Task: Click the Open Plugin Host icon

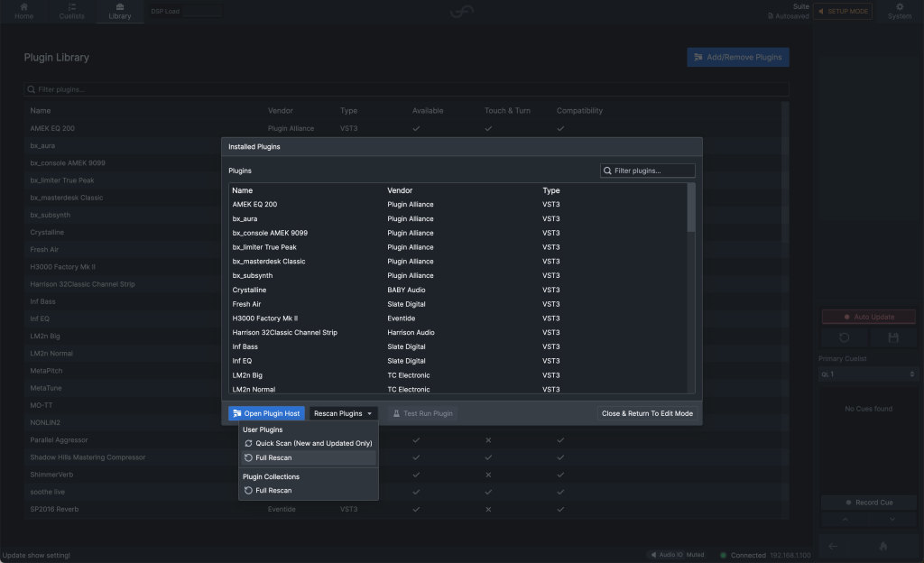Action: (237, 413)
